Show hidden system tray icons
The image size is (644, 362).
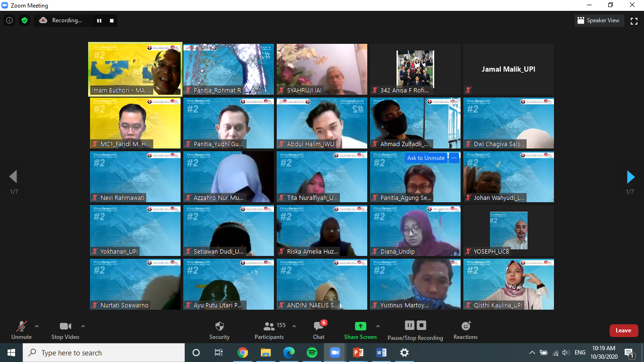(532, 353)
